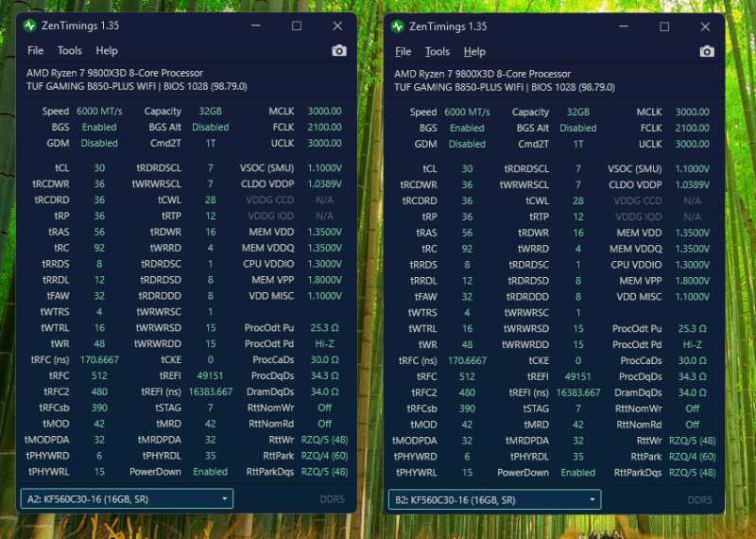Click the processor name line in left window

114,74
